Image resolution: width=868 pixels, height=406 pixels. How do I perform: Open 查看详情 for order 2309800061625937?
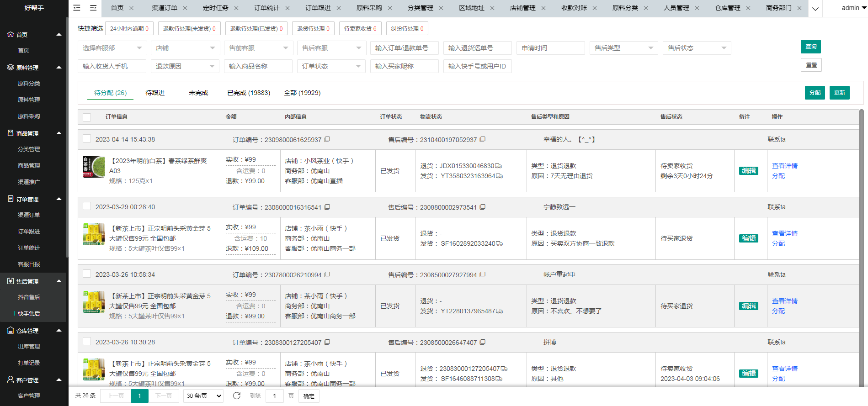tap(784, 166)
